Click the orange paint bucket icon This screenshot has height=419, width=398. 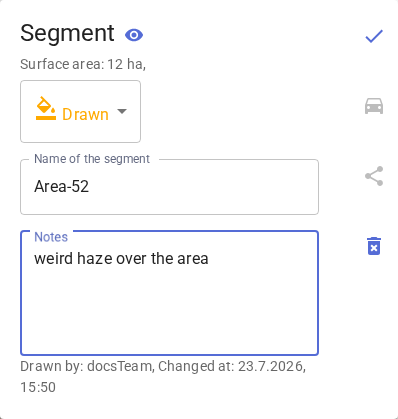pyautogui.click(x=46, y=108)
